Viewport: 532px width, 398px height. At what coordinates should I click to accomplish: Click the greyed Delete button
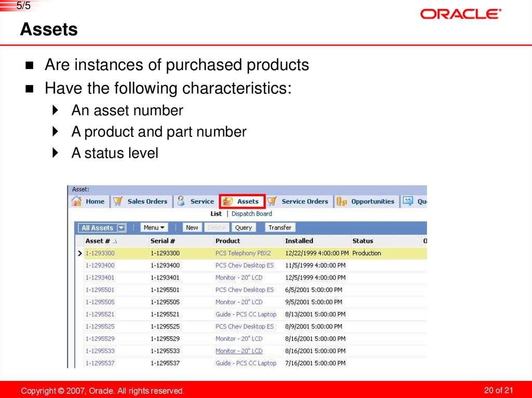click(217, 227)
